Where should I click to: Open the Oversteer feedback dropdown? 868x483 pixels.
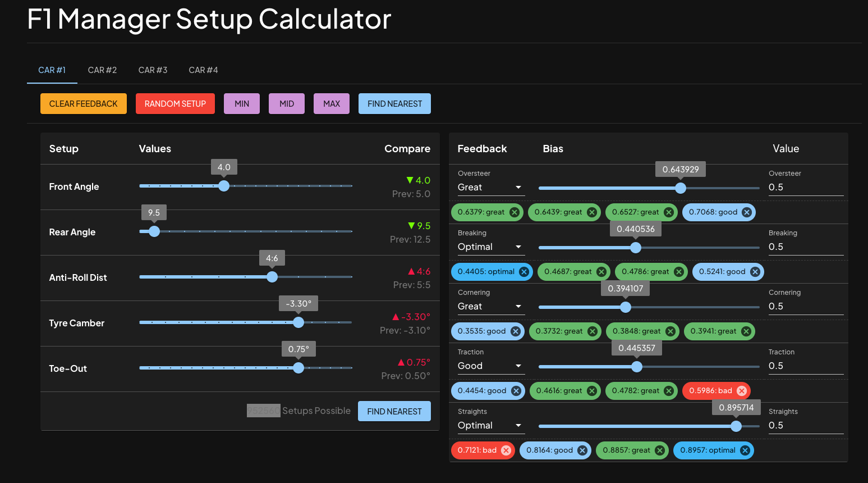[x=490, y=188]
